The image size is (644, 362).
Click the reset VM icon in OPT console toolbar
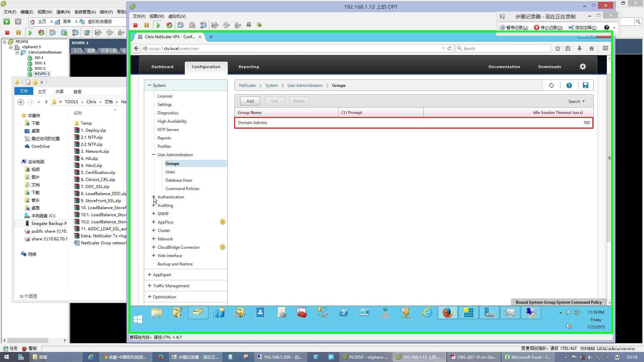pos(169,25)
